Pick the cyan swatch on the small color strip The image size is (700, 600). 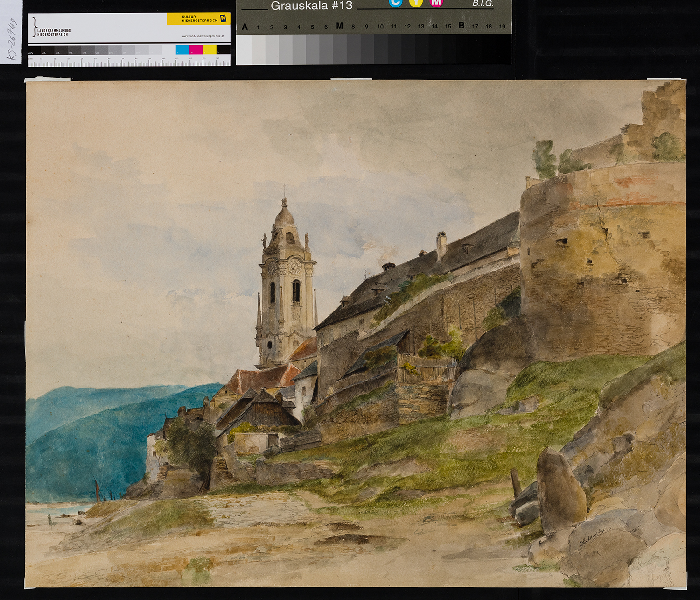(182, 49)
